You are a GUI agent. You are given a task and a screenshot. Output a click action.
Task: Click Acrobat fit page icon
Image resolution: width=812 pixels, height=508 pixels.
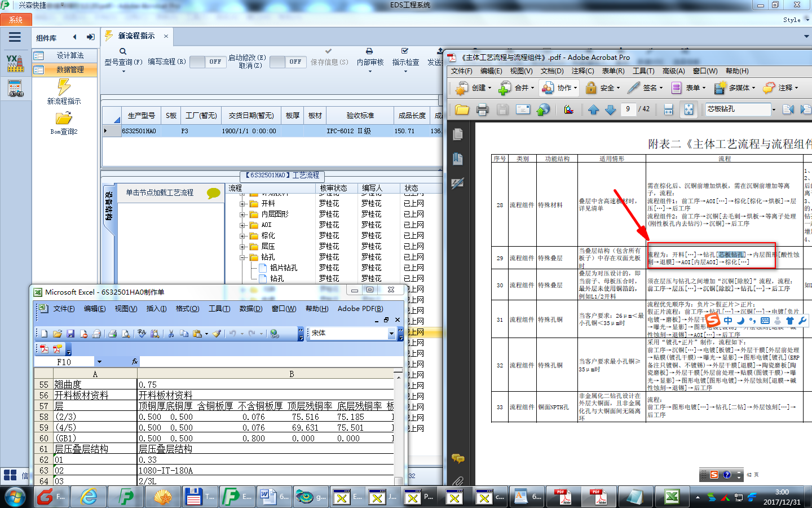pyautogui.click(x=689, y=110)
